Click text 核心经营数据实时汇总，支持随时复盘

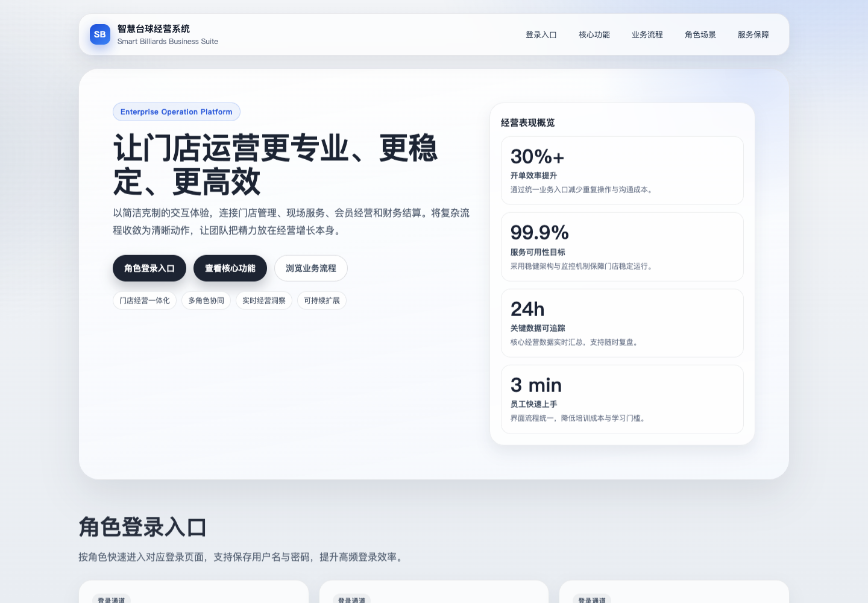coord(576,343)
